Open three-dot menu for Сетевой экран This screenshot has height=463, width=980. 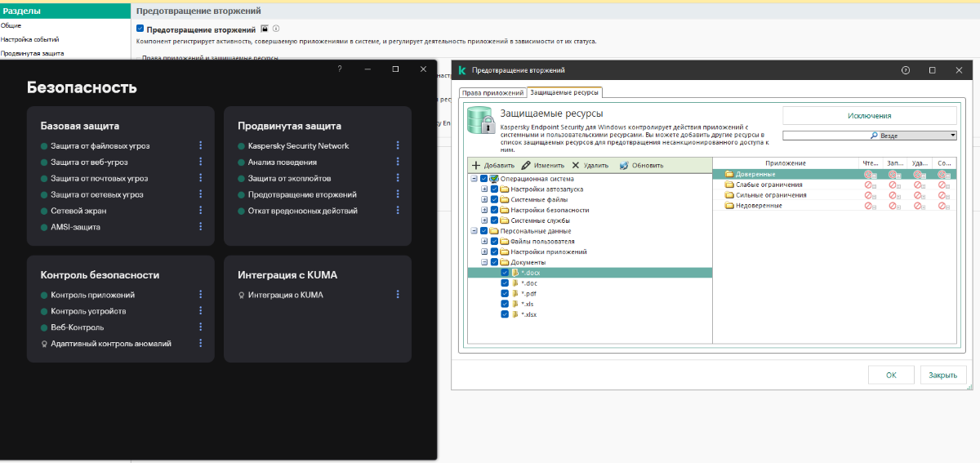pos(200,211)
